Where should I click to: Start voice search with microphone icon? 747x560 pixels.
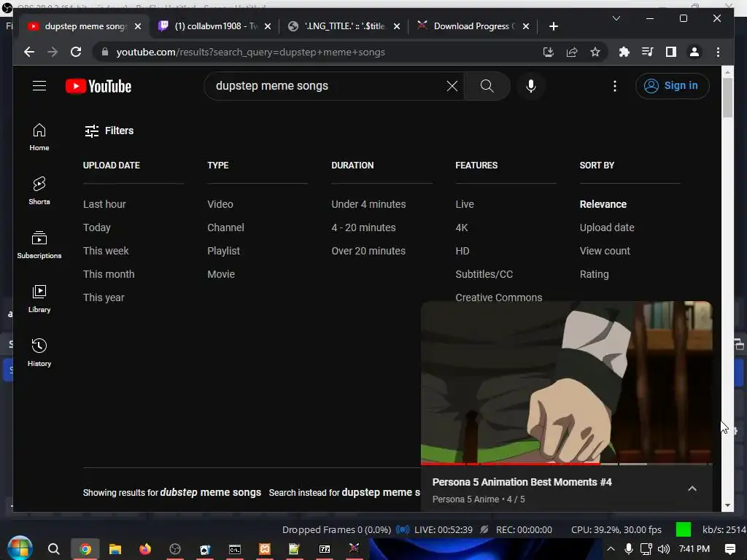(x=531, y=86)
